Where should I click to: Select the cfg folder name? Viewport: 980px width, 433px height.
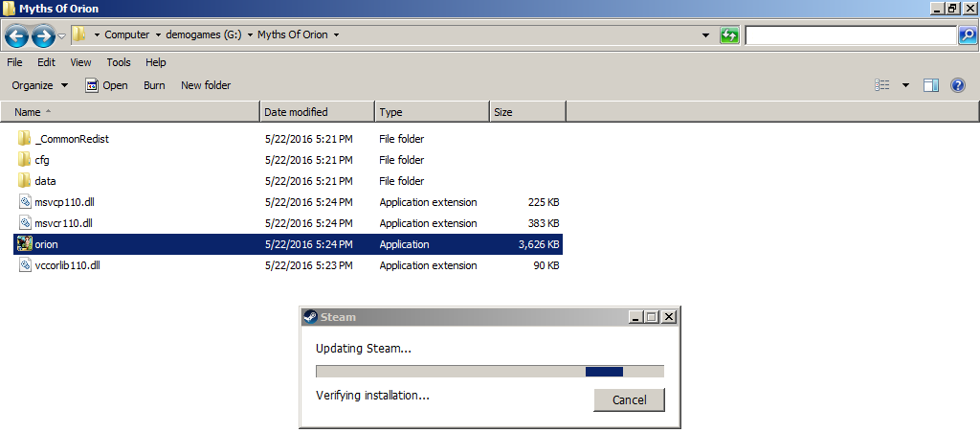[42, 160]
